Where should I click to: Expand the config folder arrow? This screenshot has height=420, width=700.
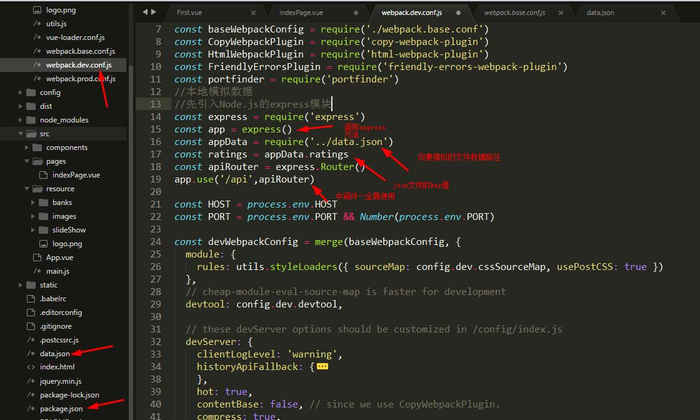point(20,93)
